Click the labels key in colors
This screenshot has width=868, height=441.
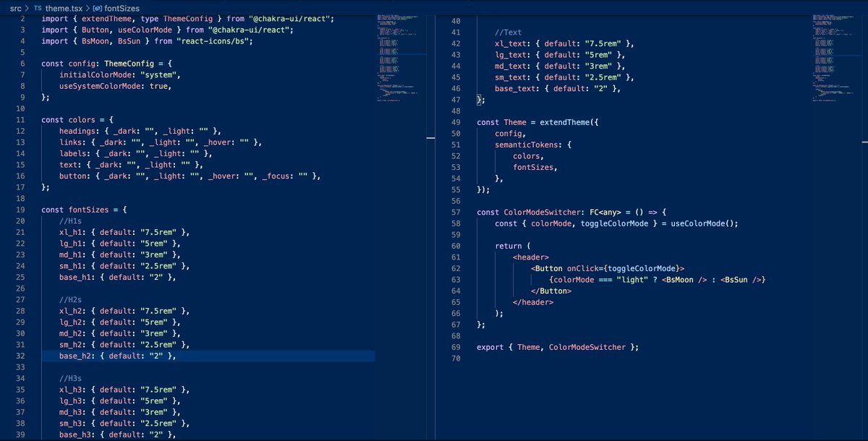pos(73,154)
